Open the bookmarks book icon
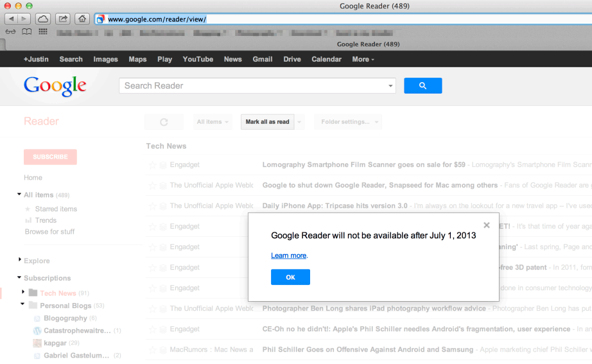592x364 pixels. click(x=26, y=31)
